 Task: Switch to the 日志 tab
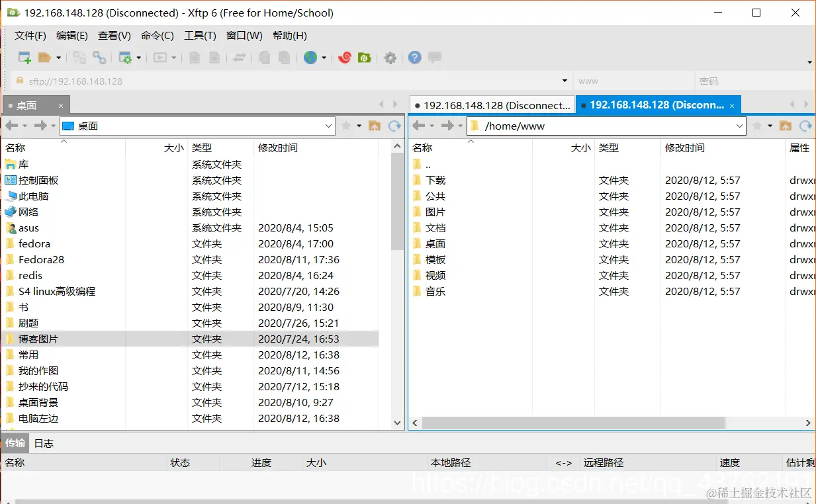pyautogui.click(x=44, y=443)
